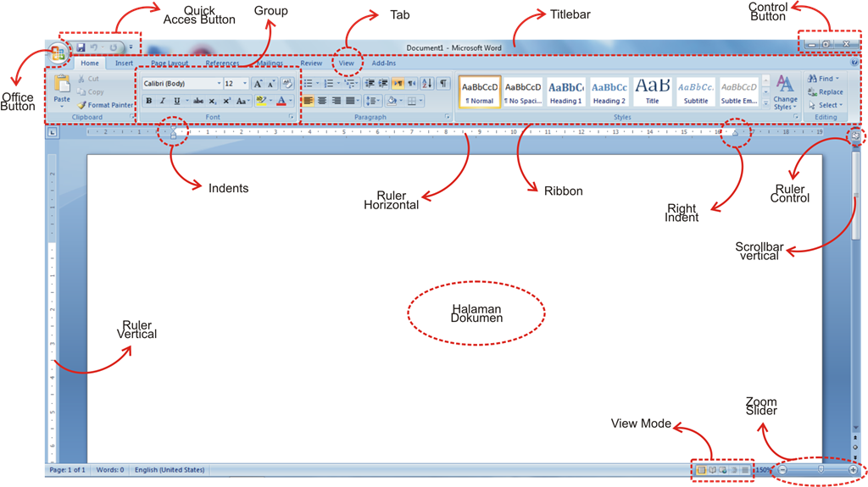Open the Customize Quick Access Toolbar arrow
Viewport: 868px width, 487px height.
131,47
